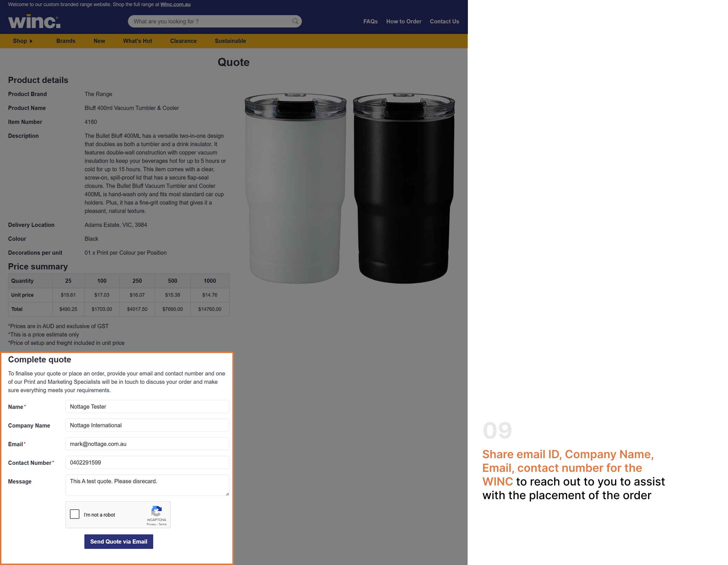
Task: Click the Message text area
Action: (x=147, y=485)
